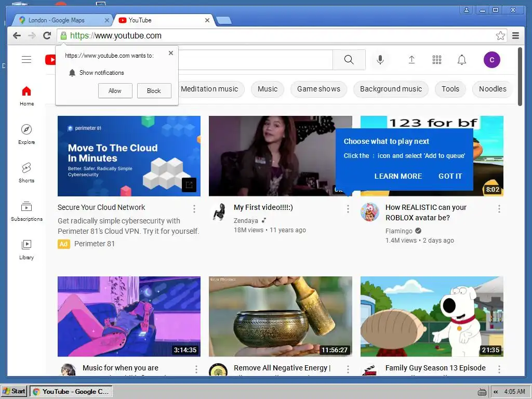
Task: Open options for Family Guy Season 13 video
Action: tap(499, 369)
